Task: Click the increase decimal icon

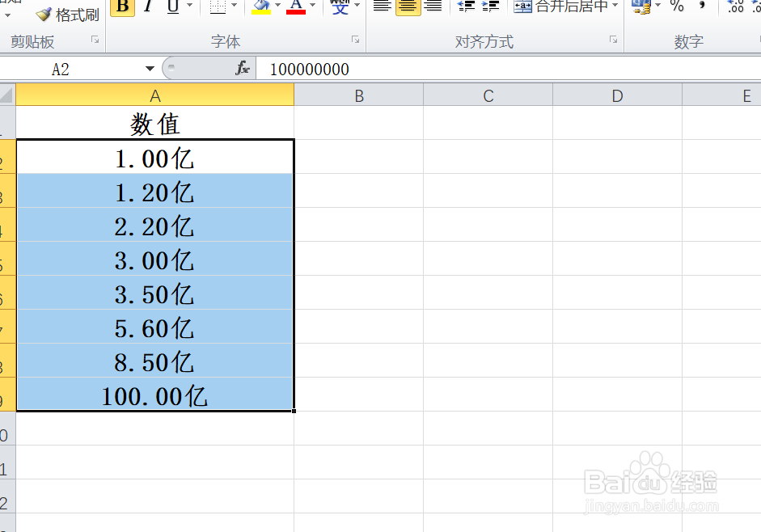Action: pos(735,6)
